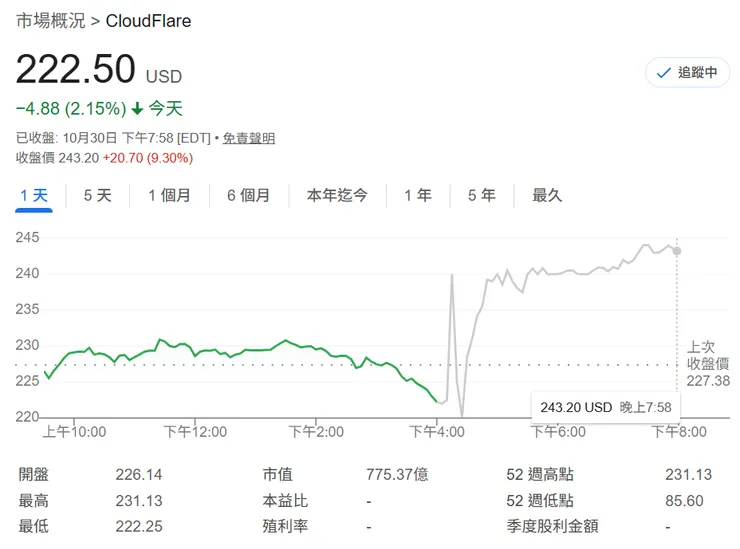This screenshot has width=740, height=549.
Task: Click the 市值 value 775.37億
Action: click(x=397, y=474)
